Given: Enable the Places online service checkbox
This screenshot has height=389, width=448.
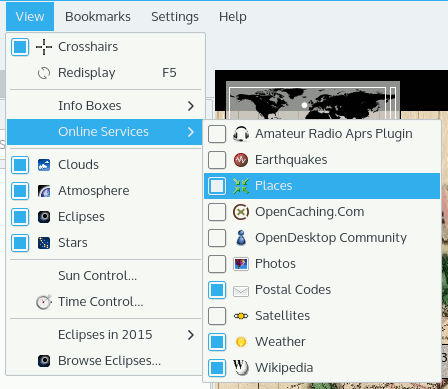Looking at the screenshot, I should point(217,186).
